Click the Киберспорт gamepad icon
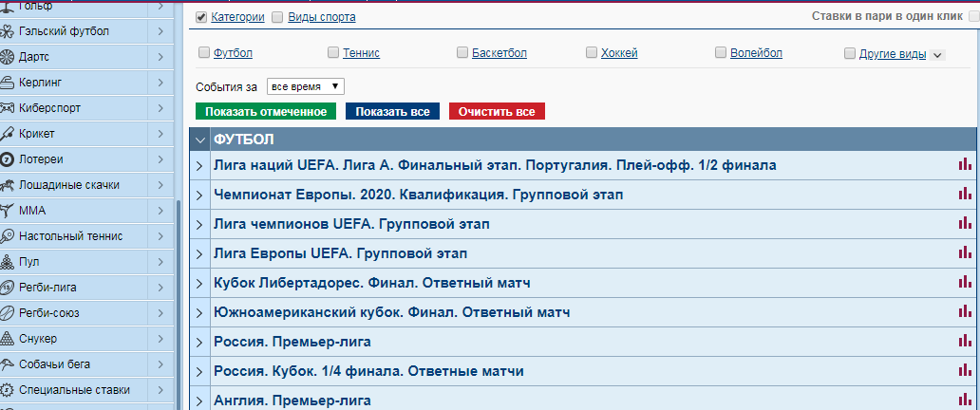Screen dimensions: 980x410 pyautogui.click(x=7, y=108)
